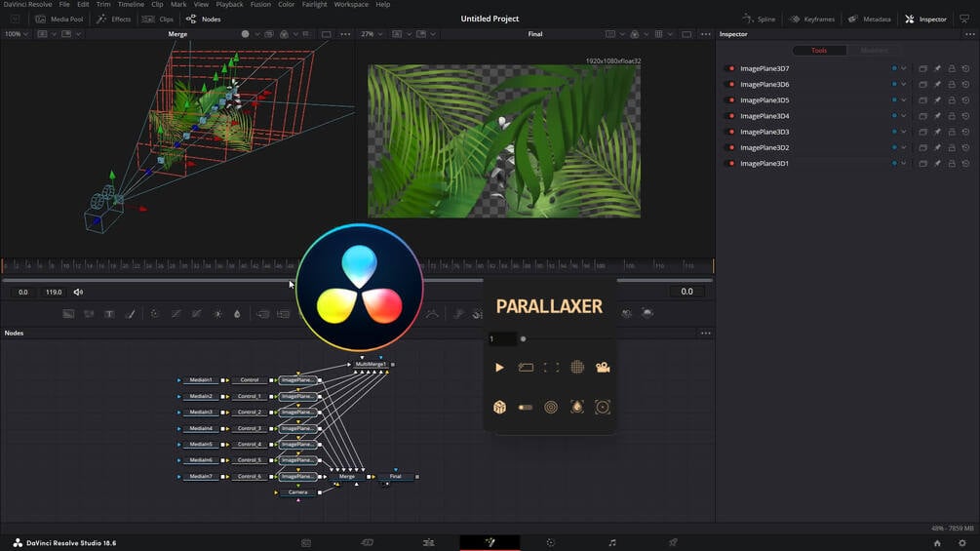The width and height of the screenshot is (980, 551).
Task: Click the Parallaxer play icon
Action: pyautogui.click(x=499, y=368)
